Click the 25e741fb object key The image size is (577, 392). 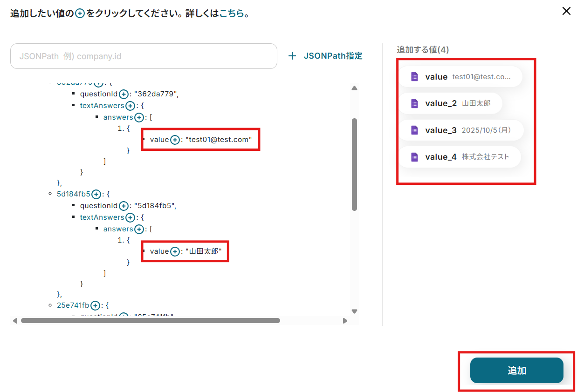73,306
